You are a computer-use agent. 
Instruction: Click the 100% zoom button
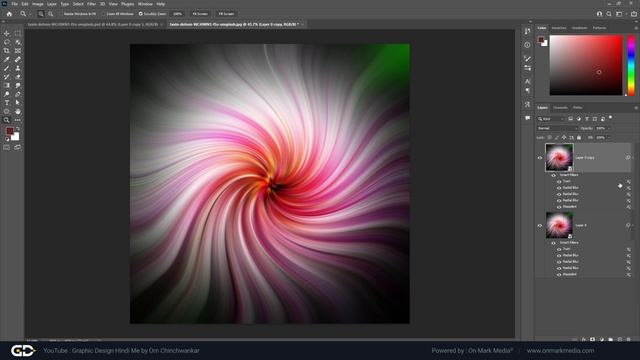(178, 14)
